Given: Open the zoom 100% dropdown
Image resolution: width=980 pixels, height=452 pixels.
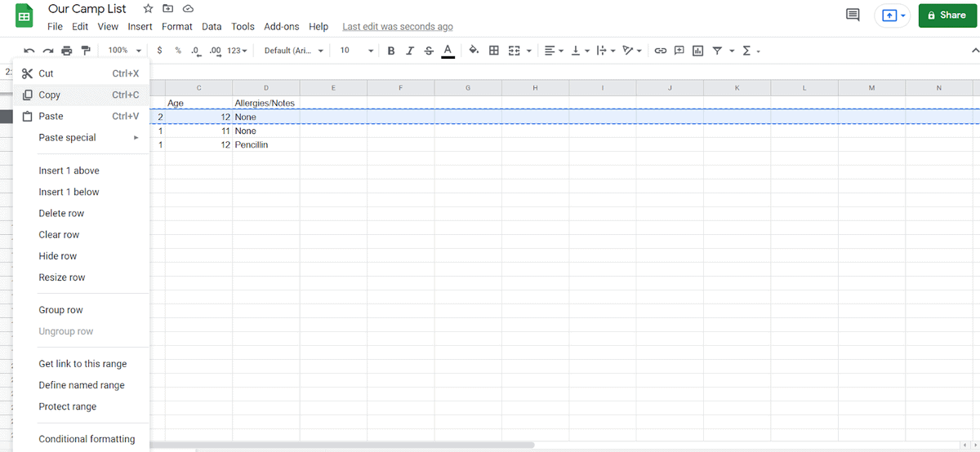Looking at the screenshot, I should [x=125, y=51].
